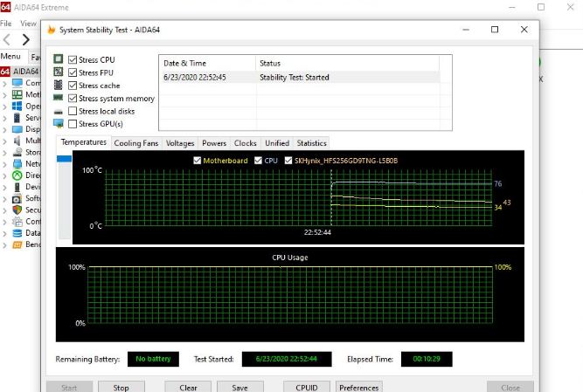Select the AIDA64 root icon in tree

coord(5,72)
